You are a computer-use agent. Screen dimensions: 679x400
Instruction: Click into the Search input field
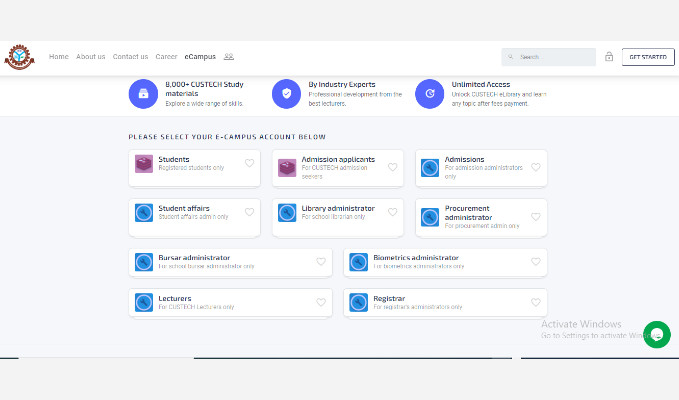555,57
